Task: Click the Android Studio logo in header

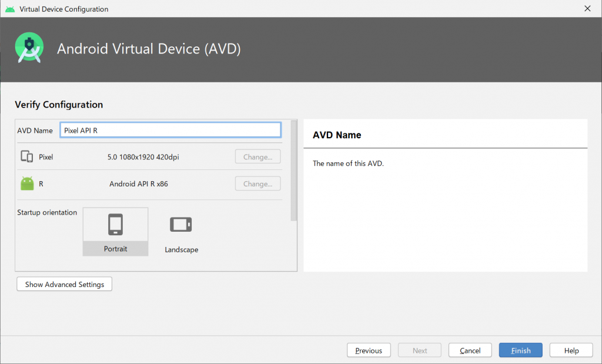Action: [x=29, y=48]
